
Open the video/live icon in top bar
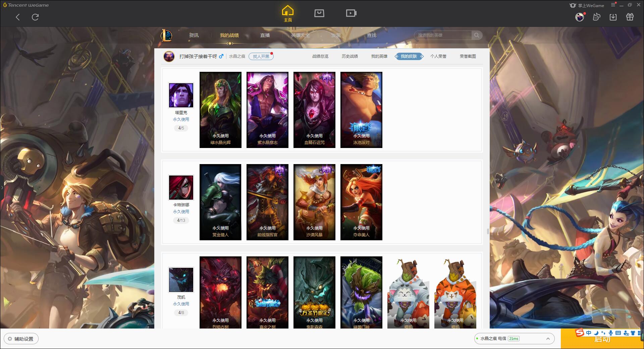(x=351, y=13)
